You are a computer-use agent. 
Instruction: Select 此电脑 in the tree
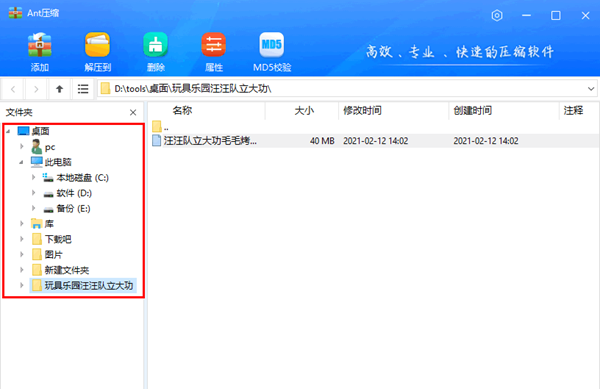(x=51, y=162)
